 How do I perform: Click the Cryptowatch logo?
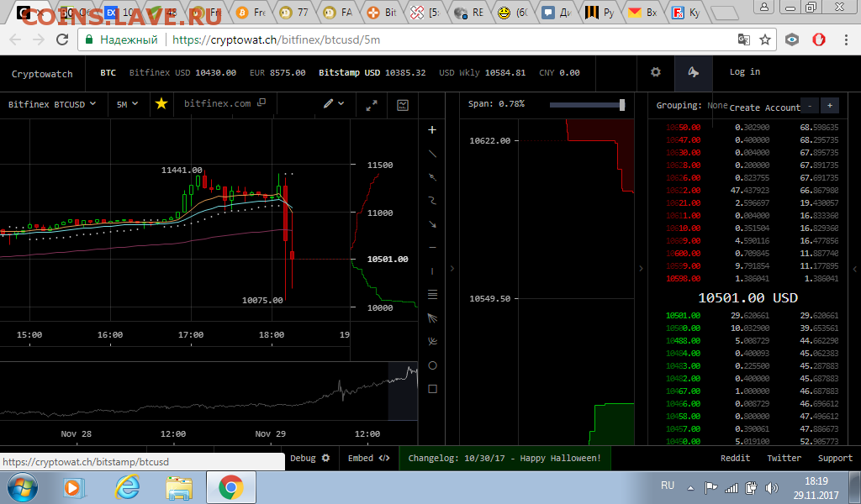click(x=42, y=74)
